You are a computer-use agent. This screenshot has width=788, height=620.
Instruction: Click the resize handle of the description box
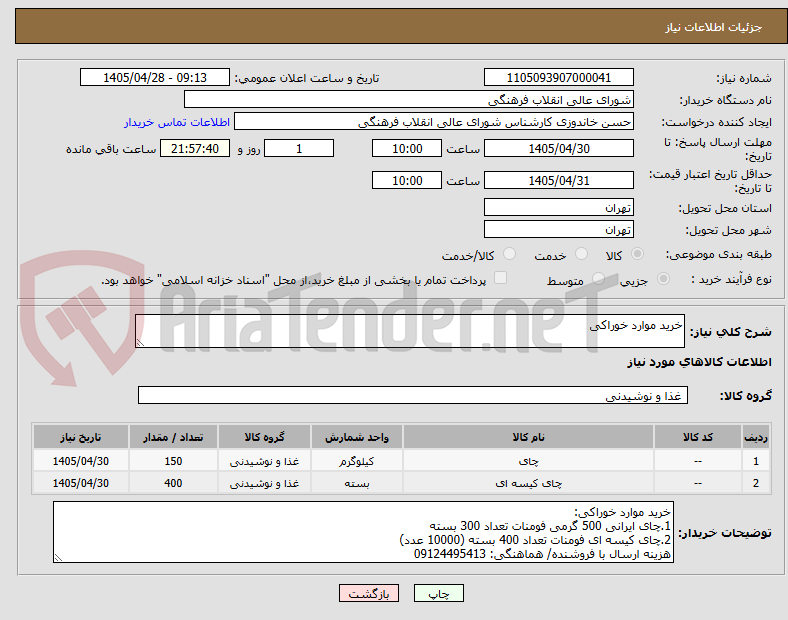click(140, 343)
